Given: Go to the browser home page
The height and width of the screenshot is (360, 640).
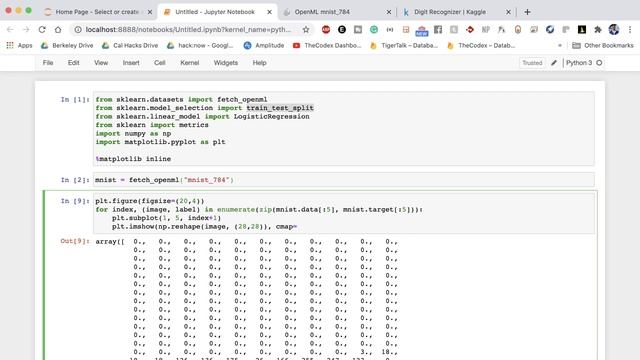Looking at the screenshot, I should pyautogui.click(x=58, y=29).
